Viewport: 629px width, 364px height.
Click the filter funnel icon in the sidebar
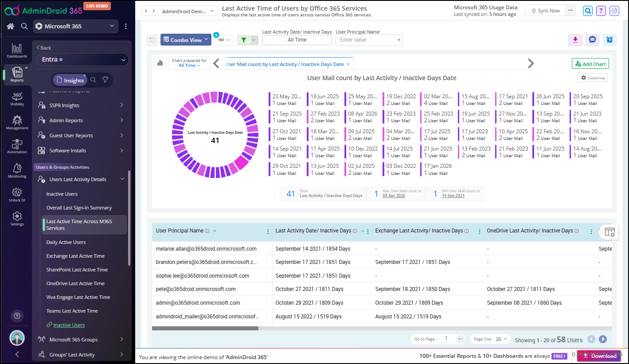click(x=105, y=80)
